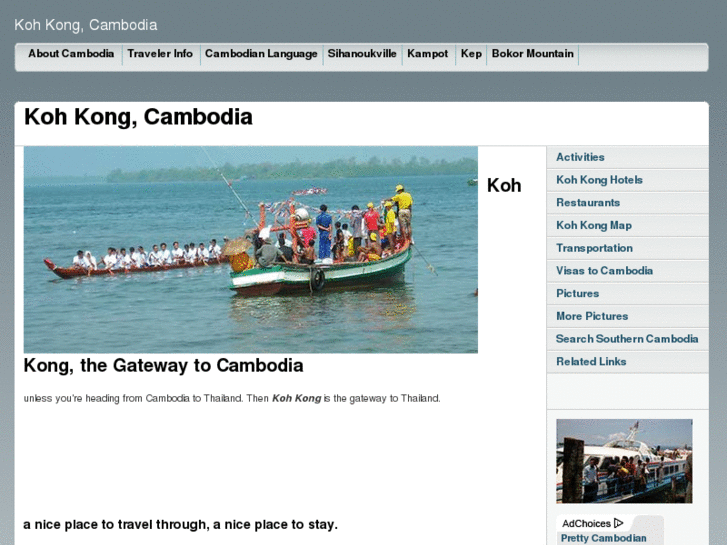Viewport: 727px width, 545px height.
Task: Show the Koh Kong Map page
Action: (x=594, y=226)
